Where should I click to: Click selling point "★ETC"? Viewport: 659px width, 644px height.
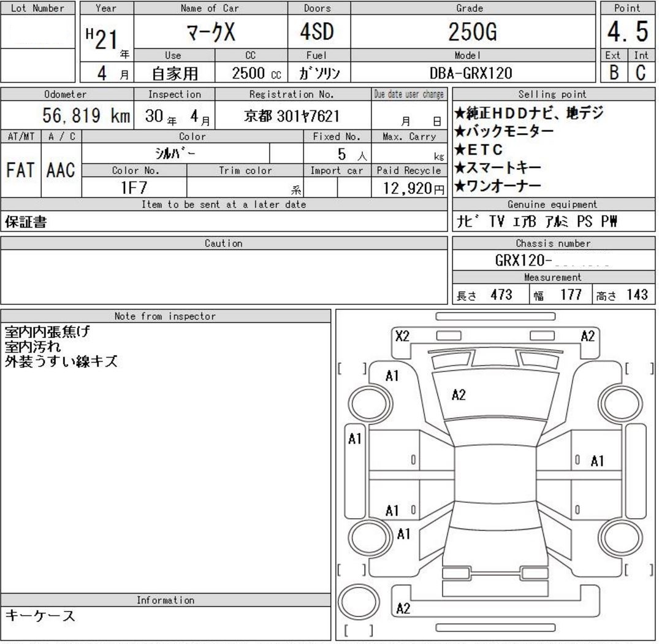(478, 149)
